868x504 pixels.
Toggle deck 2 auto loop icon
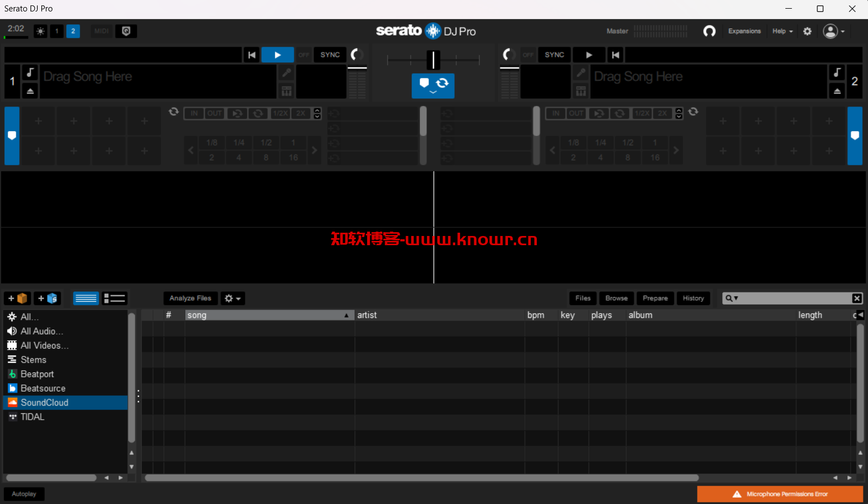point(693,111)
